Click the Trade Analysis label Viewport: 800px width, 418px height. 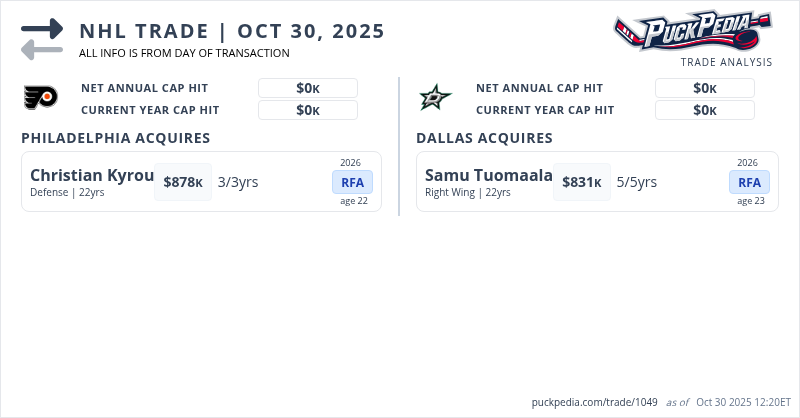pos(726,62)
